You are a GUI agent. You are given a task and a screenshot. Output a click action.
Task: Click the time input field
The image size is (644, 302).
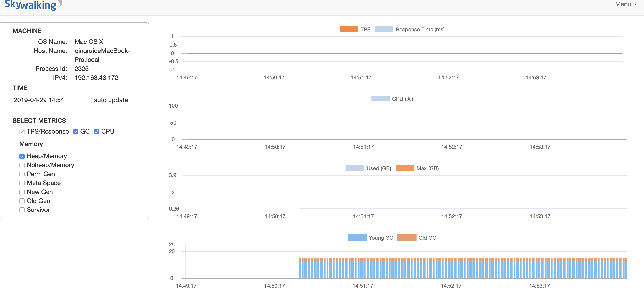[x=48, y=100]
